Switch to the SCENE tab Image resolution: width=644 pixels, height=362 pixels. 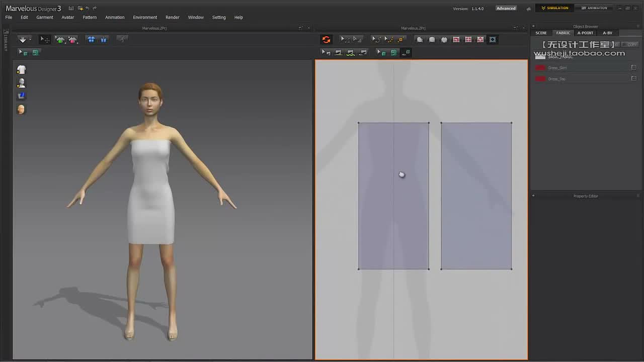(x=541, y=33)
